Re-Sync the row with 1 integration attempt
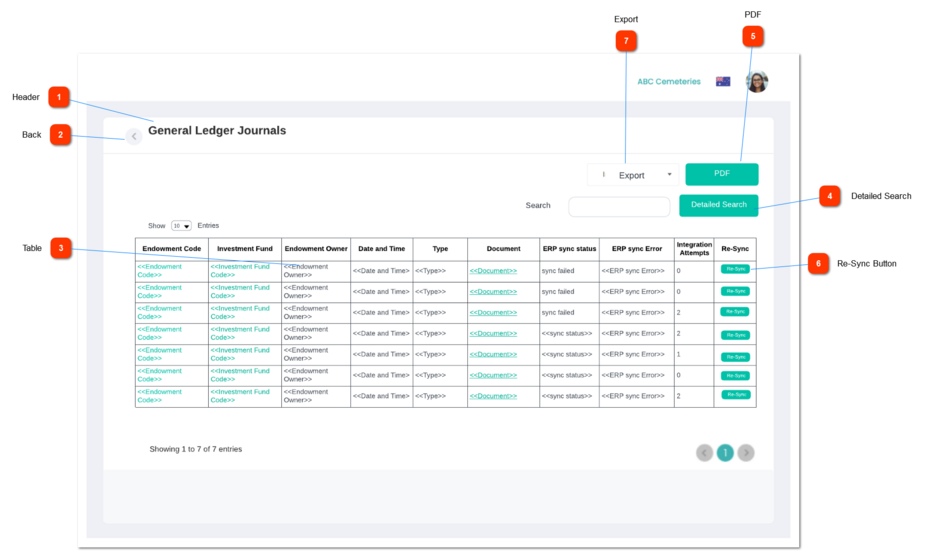 pyautogui.click(x=735, y=357)
